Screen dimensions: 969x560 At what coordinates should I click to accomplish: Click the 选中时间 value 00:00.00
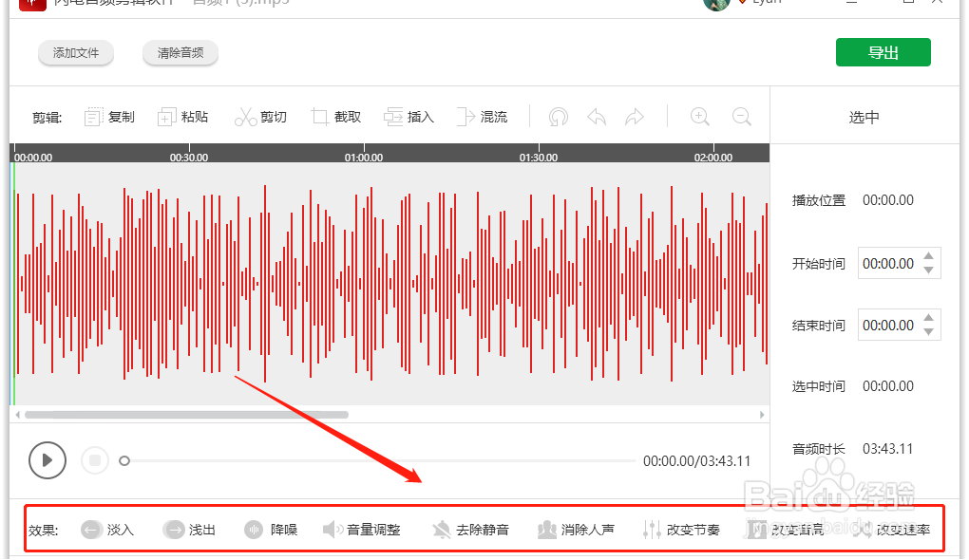(888, 386)
